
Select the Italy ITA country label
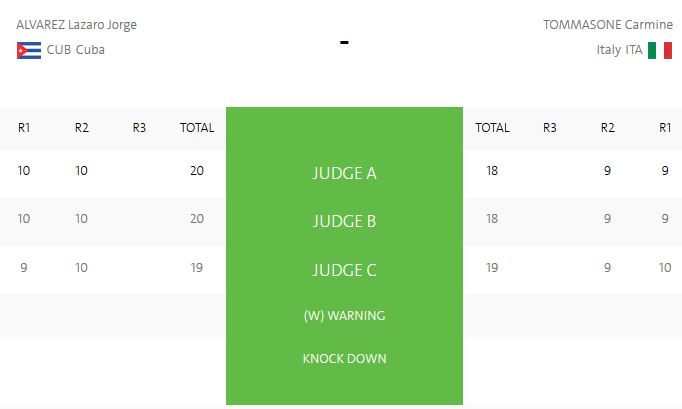tap(620, 50)
